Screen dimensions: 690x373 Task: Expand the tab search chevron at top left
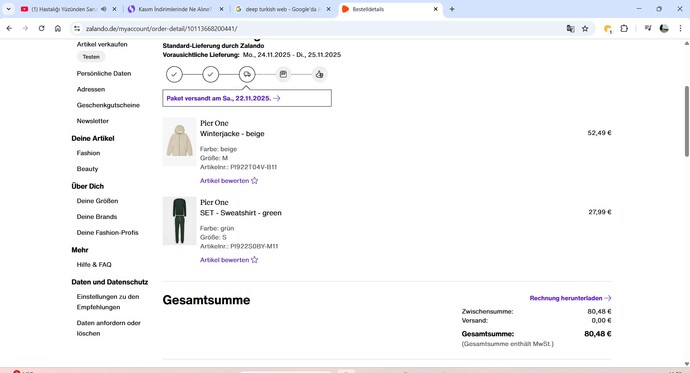click(x=8, y=9)
